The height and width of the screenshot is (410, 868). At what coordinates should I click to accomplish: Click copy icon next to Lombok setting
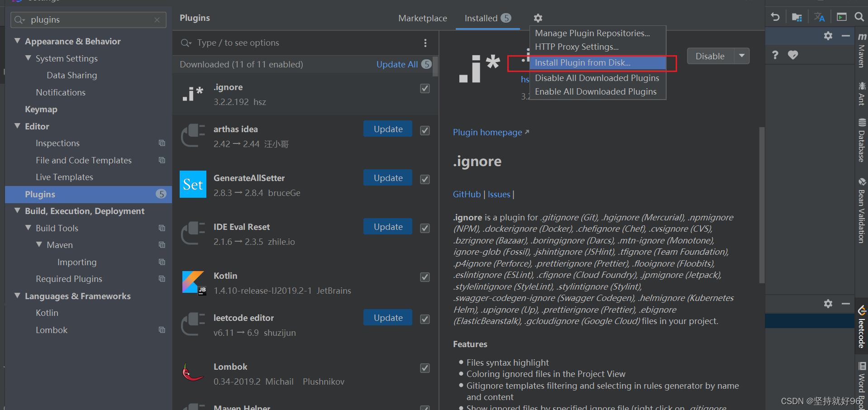point(162,330)
